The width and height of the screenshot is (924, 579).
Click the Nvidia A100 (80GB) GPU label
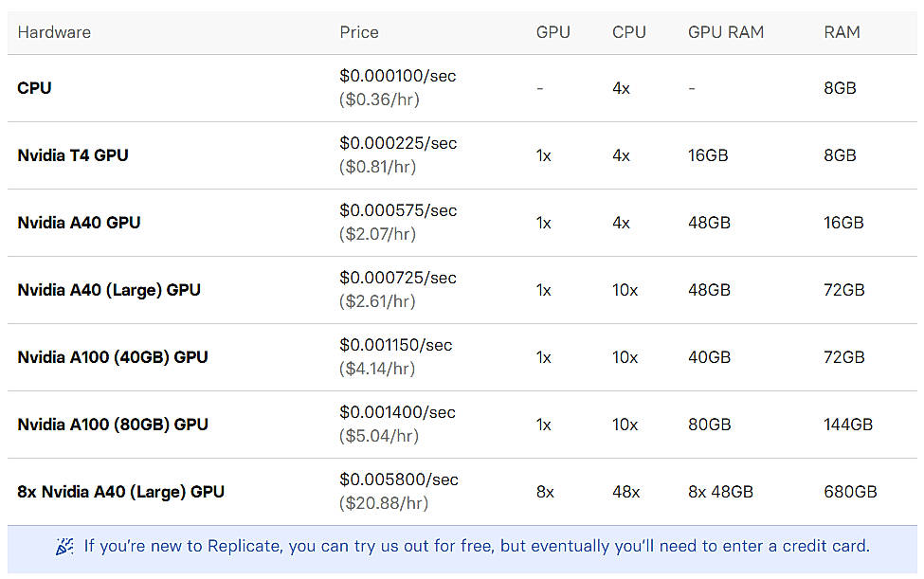click(x=113, y=425)
